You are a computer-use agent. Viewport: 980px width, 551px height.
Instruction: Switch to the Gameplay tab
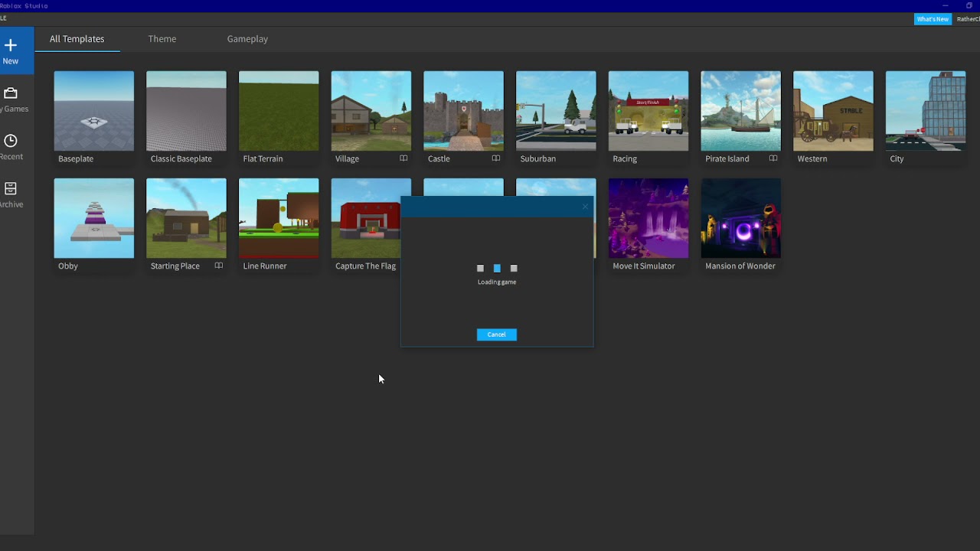(247, 39)
